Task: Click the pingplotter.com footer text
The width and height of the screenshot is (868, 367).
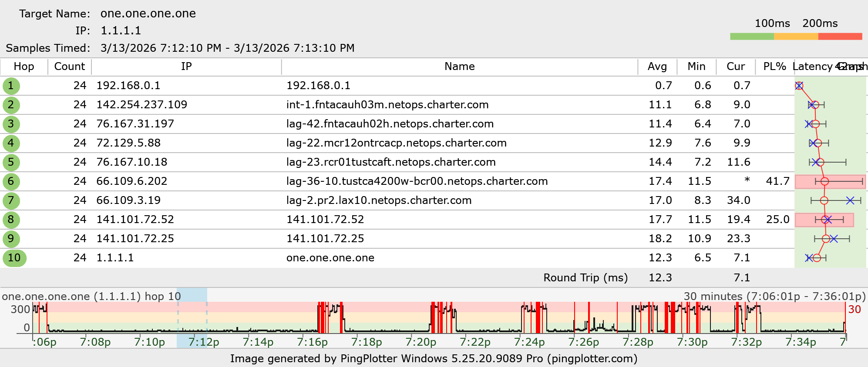Action: click(x=592, y=359)
